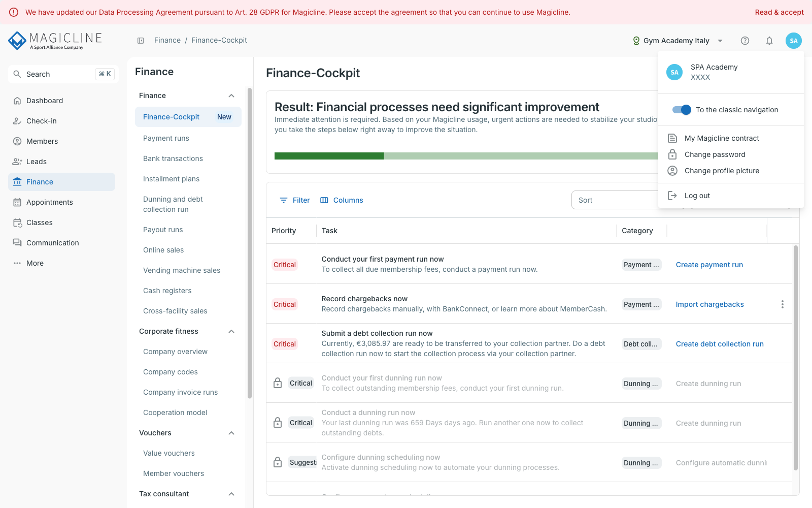The width and height of the screenshot is (812, 508).
Task: Click the Search input field
Action: (63, 74)
